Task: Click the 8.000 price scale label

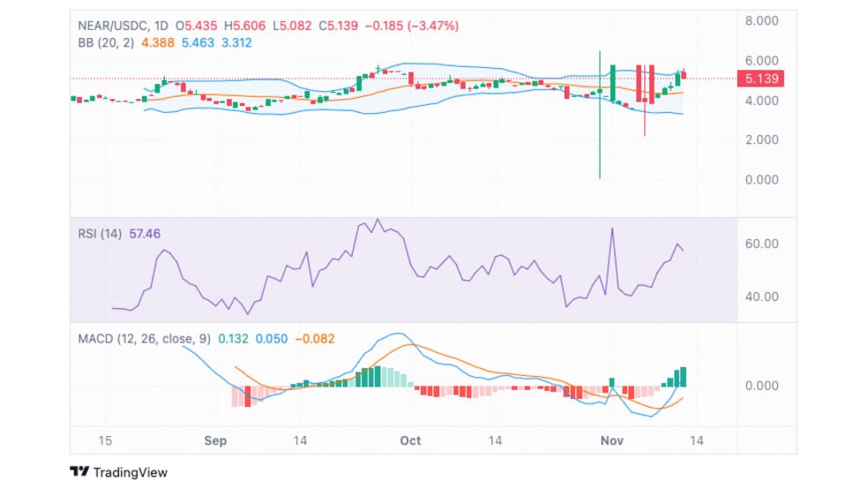Action: [x=762, y=21]
